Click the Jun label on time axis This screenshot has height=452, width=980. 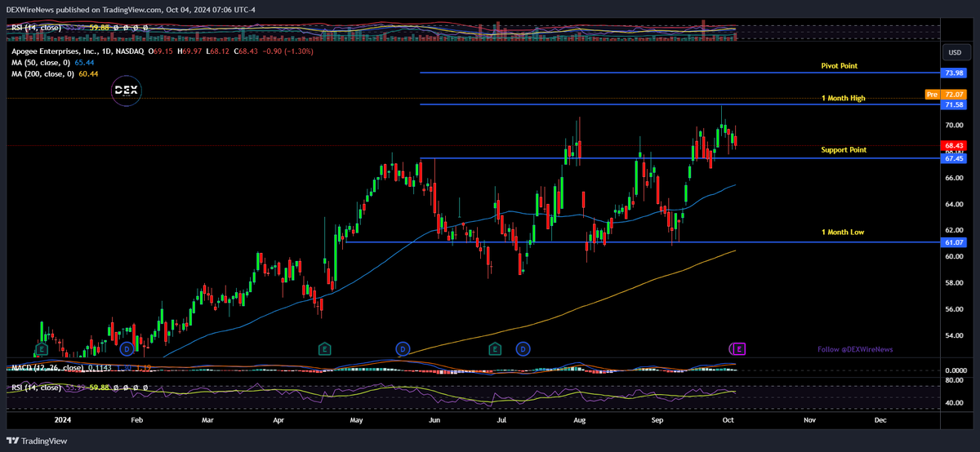pos(434,421)
